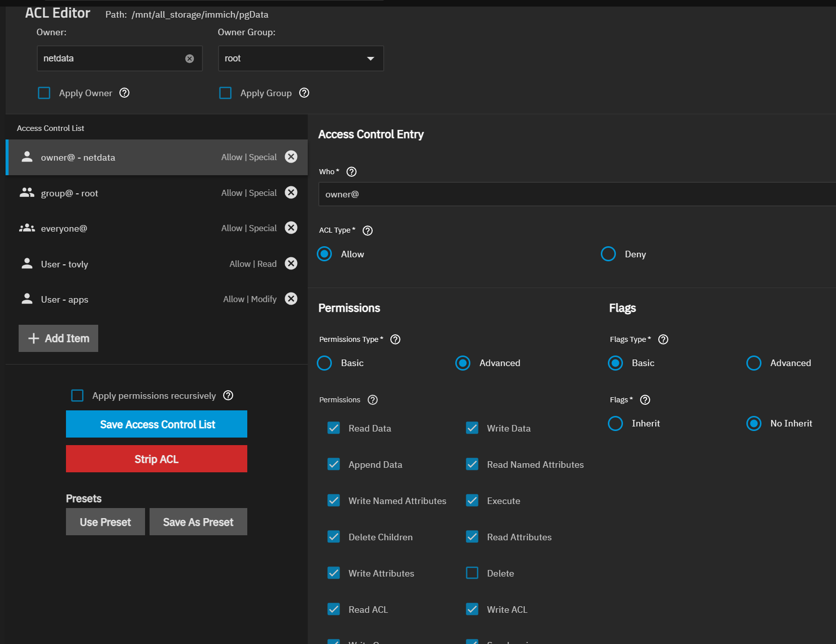Show help for Permissions checkboxes

point(373,400)
